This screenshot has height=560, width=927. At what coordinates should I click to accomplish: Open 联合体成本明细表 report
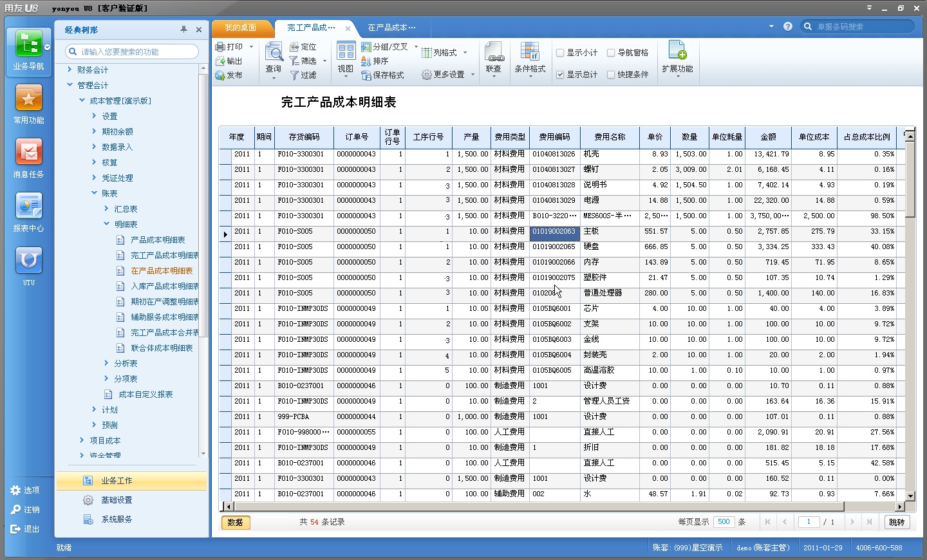[x=162, y=348]
